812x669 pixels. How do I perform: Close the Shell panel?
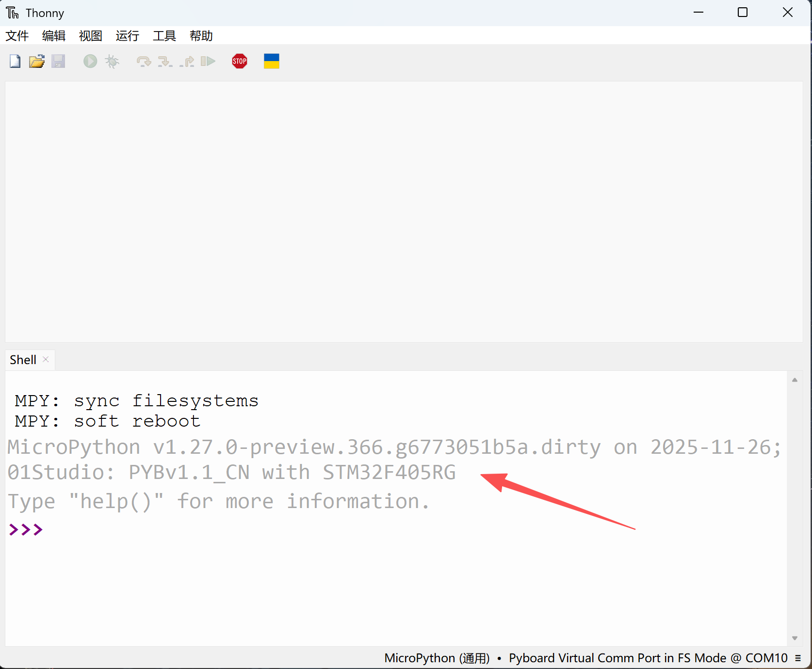point(46,359)
